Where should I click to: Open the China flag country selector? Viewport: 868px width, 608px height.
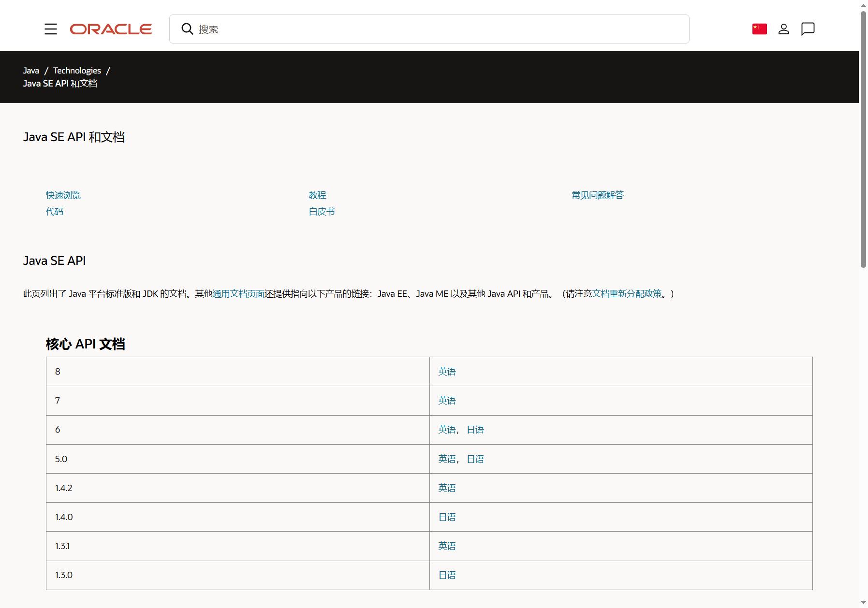[x=759, y=29]
